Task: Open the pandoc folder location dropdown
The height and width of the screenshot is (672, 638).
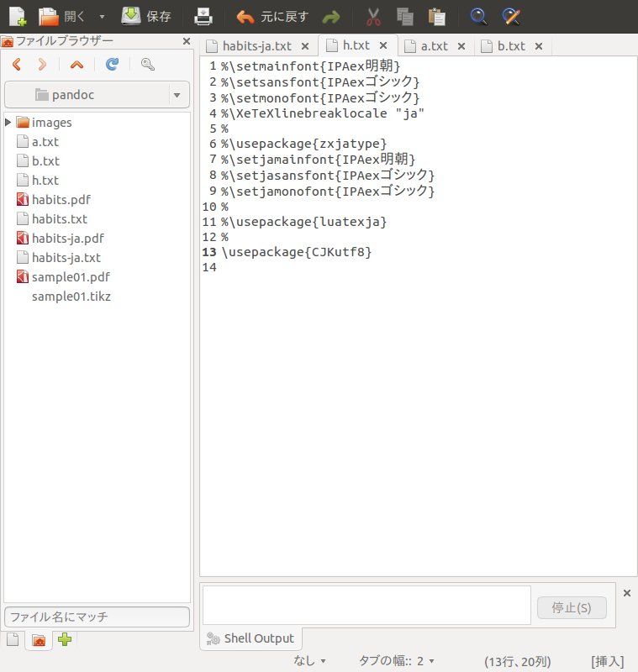Action: (97, 95)
